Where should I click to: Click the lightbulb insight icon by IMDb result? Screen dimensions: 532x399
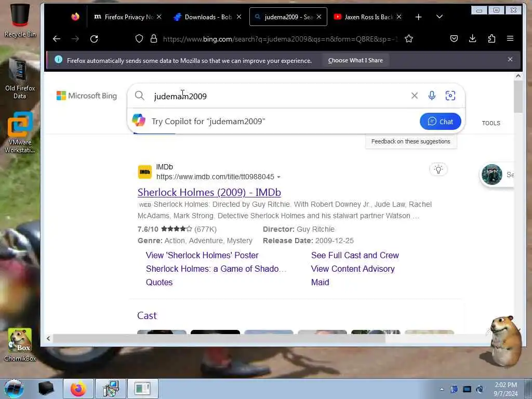(x=438, y=169)
